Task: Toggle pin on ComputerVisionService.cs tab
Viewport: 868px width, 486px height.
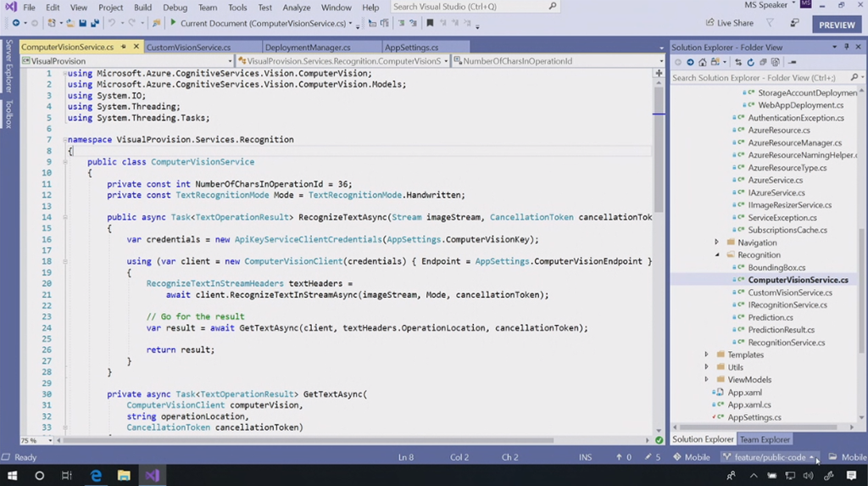Action: click(124, 47)
